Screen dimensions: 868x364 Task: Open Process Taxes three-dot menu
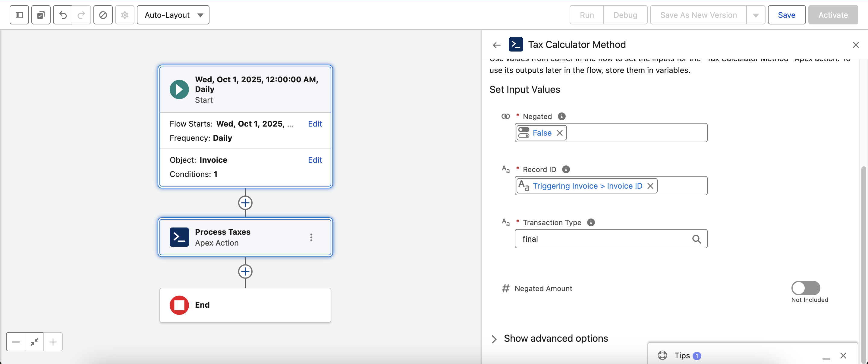point(311,238)
